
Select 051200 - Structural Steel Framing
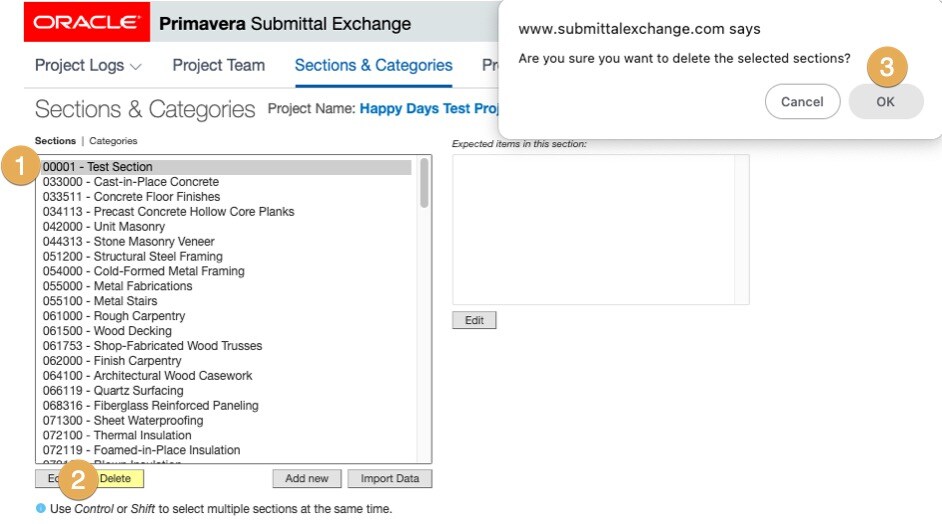pos(226,256)
